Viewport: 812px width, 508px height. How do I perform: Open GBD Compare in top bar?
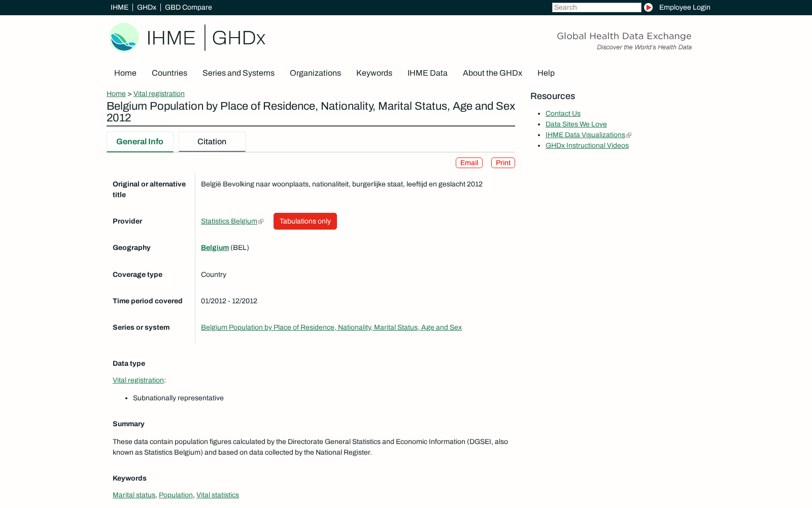coord(188,7)
